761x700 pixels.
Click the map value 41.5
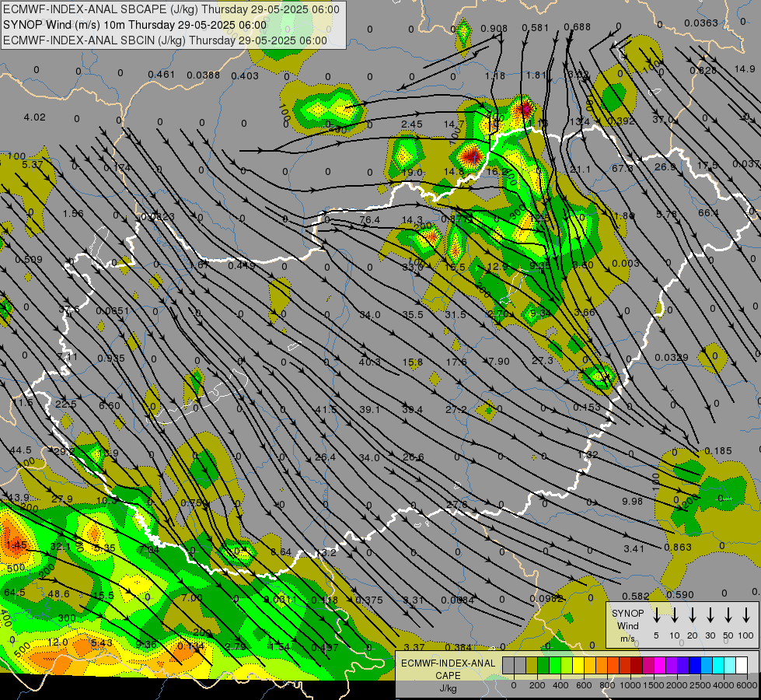pyautogui.click(x=325, y=410)
